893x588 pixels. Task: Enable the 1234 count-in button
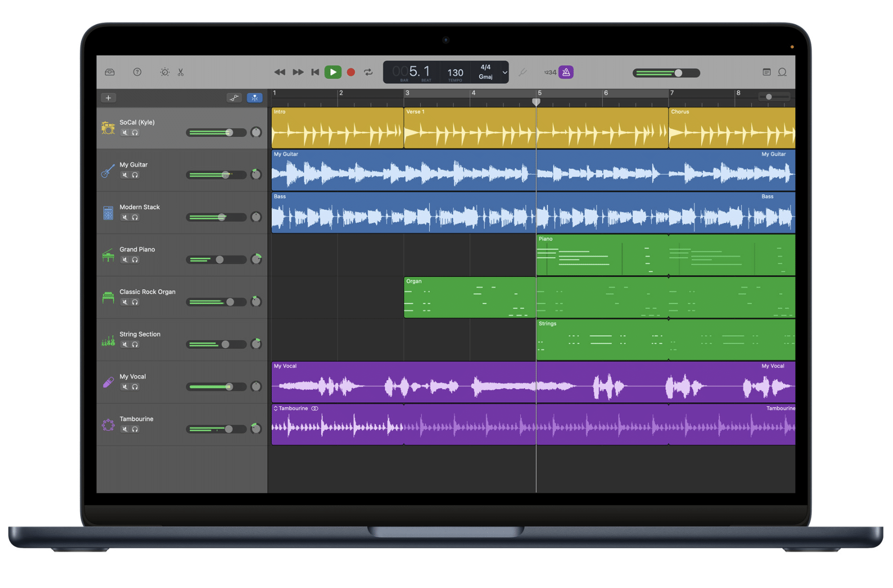tap(550, 72)
